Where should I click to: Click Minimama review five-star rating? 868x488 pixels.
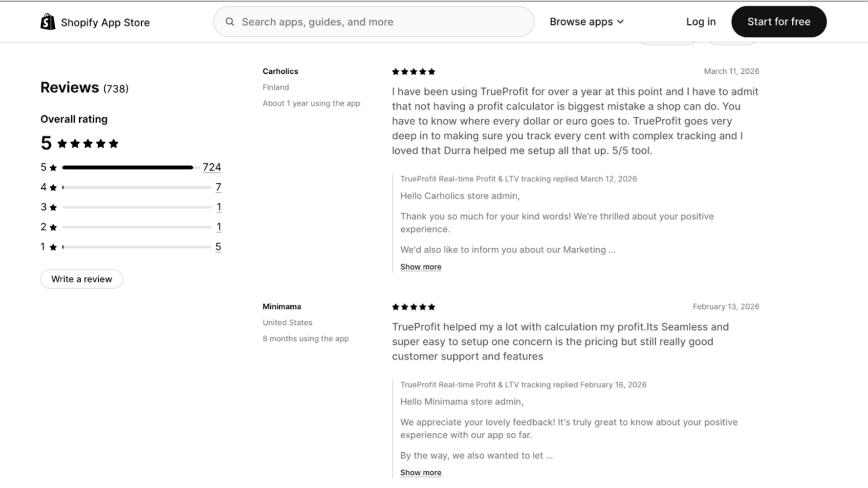click(x=413, y=307)
